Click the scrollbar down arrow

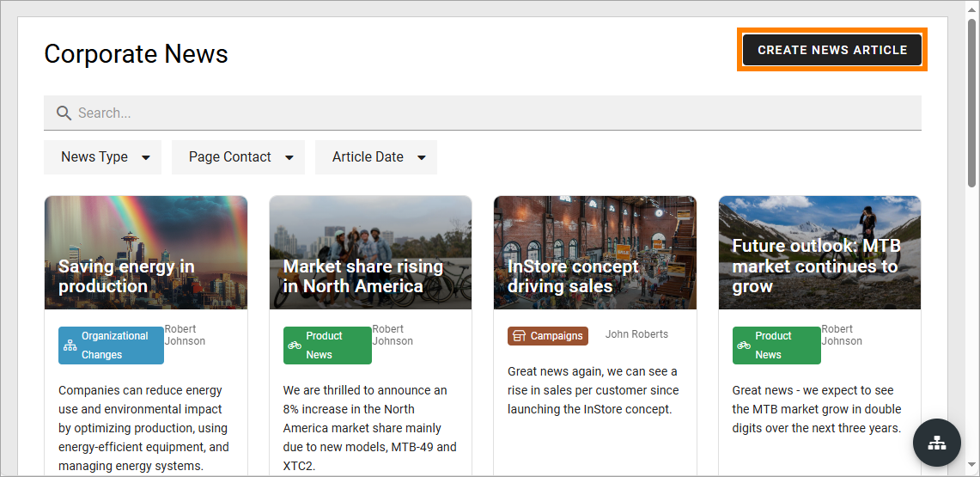click(972, 464)
